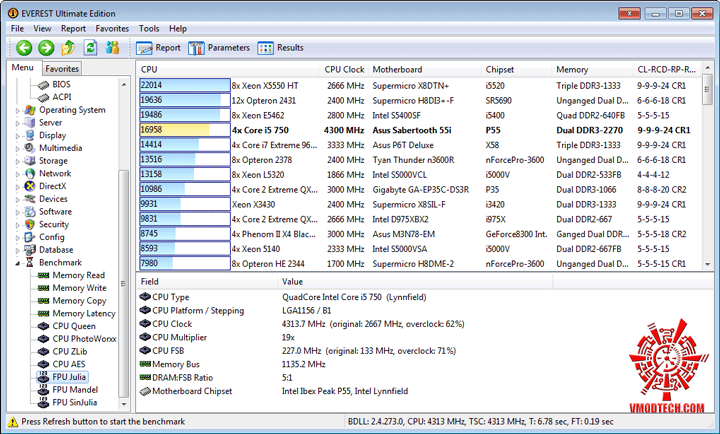Click the Multimedia icon in tree
720x434 pixels.
[30, 148]
